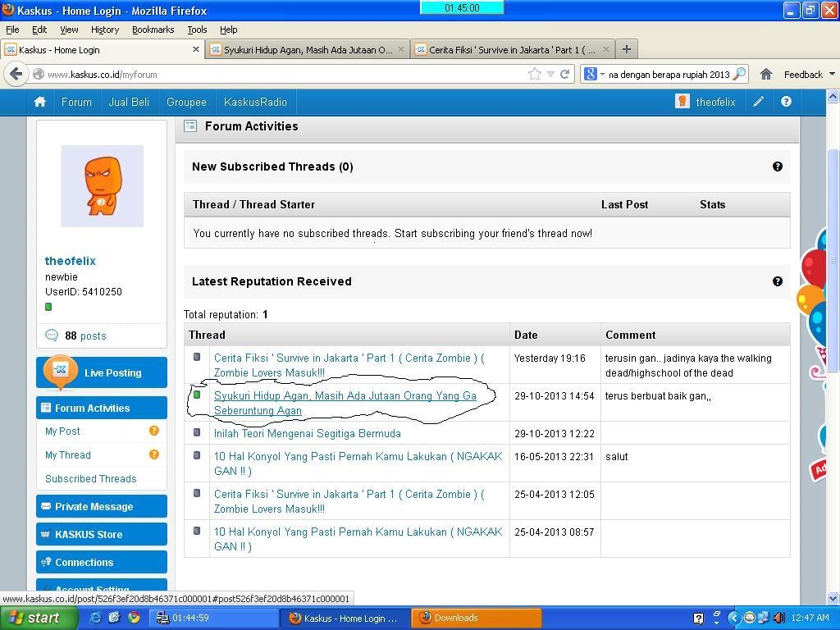This screenshot has width=840, height=630.
Task: Open 10 Hal Konyol thread dated 16-05-2013
Action: pyautogui.click(x=358, y=463)
